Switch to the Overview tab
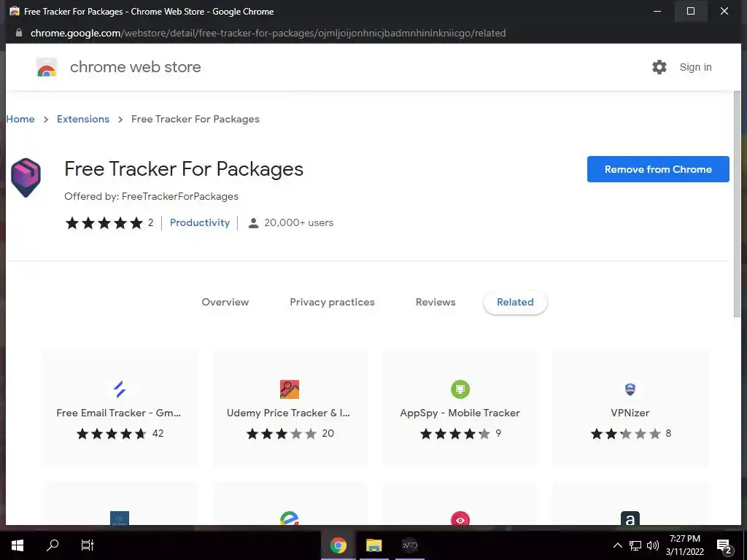Viewport: 747px width, 560px height. [x=225, y=302]
